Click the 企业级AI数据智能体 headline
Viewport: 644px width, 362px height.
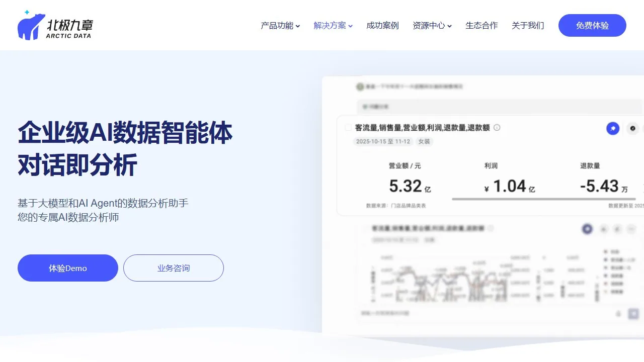pyautogui.click(x=125, y=133)
